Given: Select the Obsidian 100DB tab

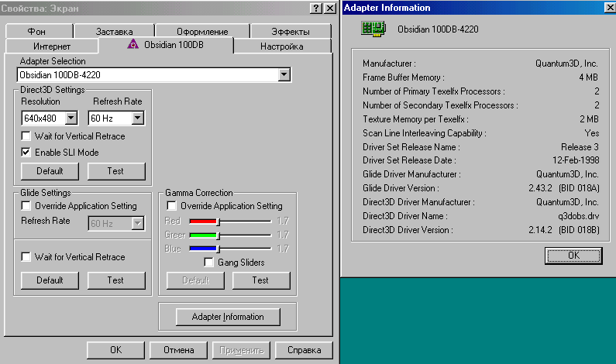Looking at the screenshot, I should click(x=166, y=45).
